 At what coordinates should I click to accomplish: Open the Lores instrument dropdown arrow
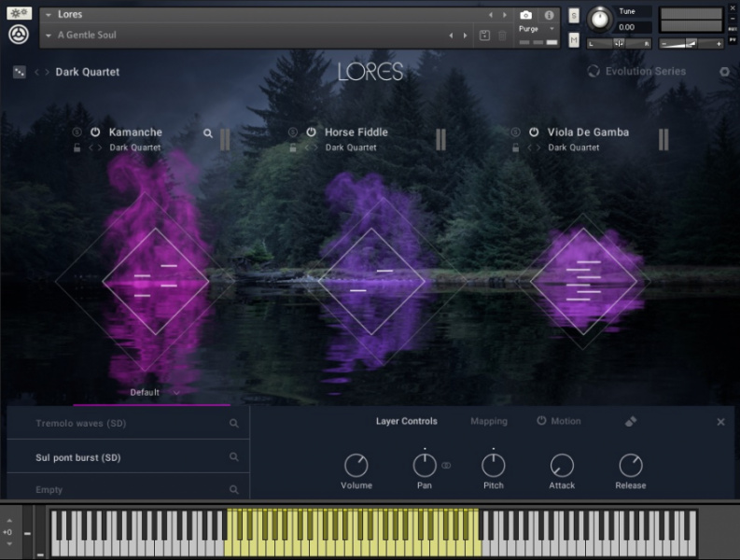click(x=49, y=15)
